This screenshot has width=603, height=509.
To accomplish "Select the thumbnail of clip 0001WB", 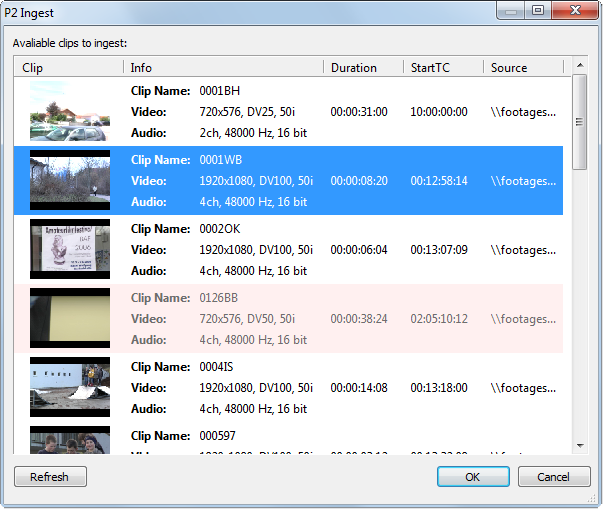I will click(70, 180).
